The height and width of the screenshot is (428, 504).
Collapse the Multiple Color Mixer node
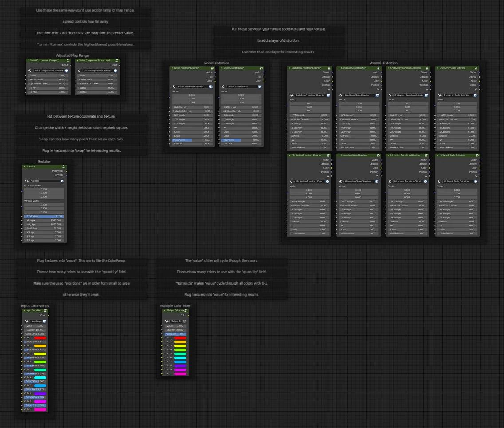click(164, 311)
